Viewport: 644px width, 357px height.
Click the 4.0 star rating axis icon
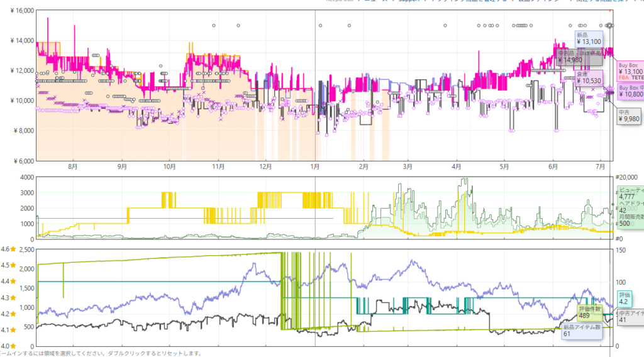[x=14, y=346]
